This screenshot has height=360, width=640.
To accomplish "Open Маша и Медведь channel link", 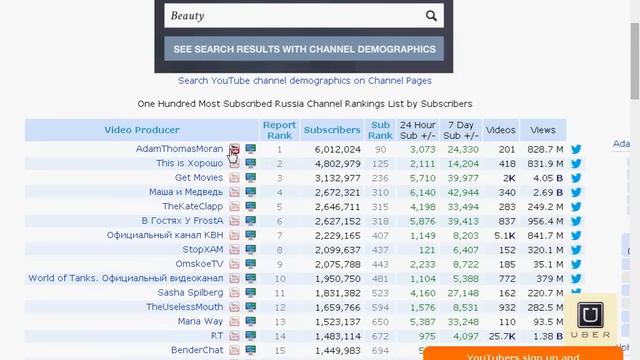I will click(x=186, y=192).
